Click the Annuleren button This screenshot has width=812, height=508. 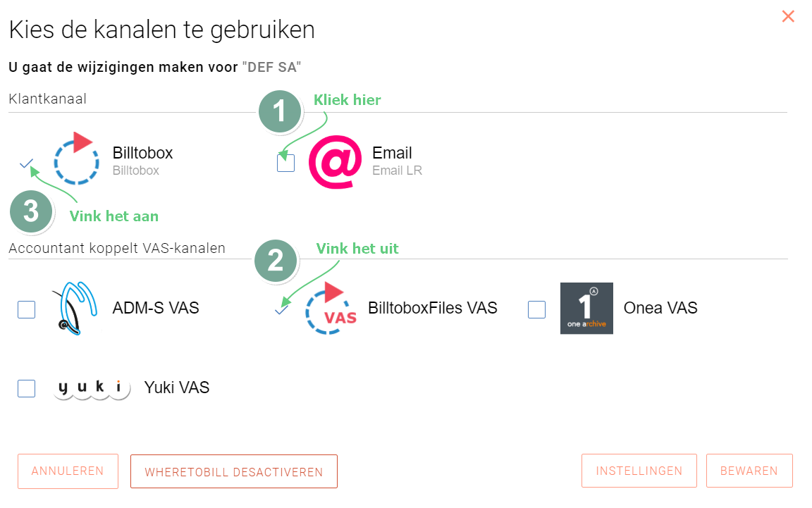tap(68, 471)
